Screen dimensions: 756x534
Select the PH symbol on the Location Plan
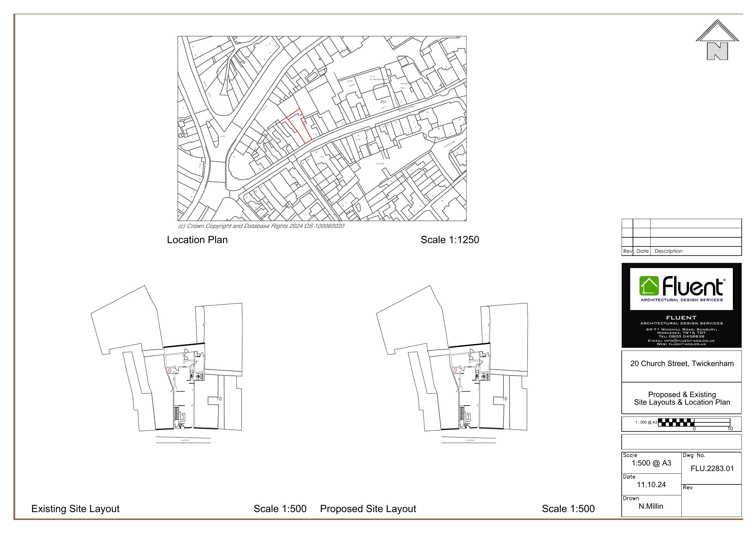(x=383, y=102)
